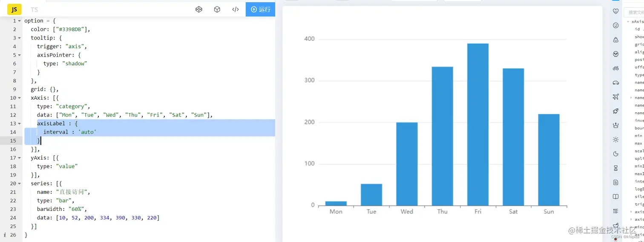644x242 pixels.
Task: Collapse code fold at line 13 axisLabel
Action: (x=20, y=123)
